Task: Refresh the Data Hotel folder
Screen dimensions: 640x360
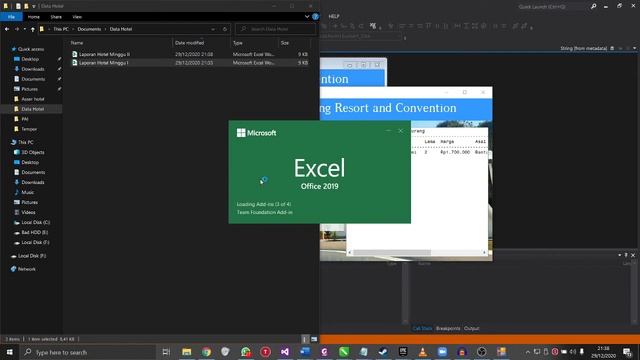Action: [x=224, y=29]
